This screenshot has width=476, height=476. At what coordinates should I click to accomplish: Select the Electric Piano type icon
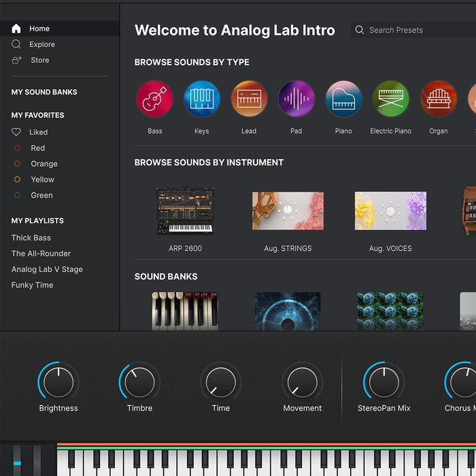tap(391, 99)
